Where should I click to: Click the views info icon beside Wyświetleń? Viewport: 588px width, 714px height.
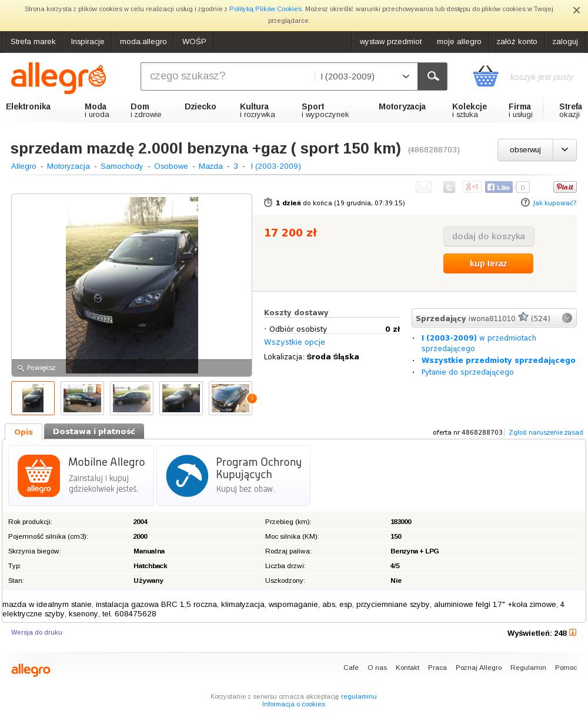pyautogui.click(x=573, y=633)
